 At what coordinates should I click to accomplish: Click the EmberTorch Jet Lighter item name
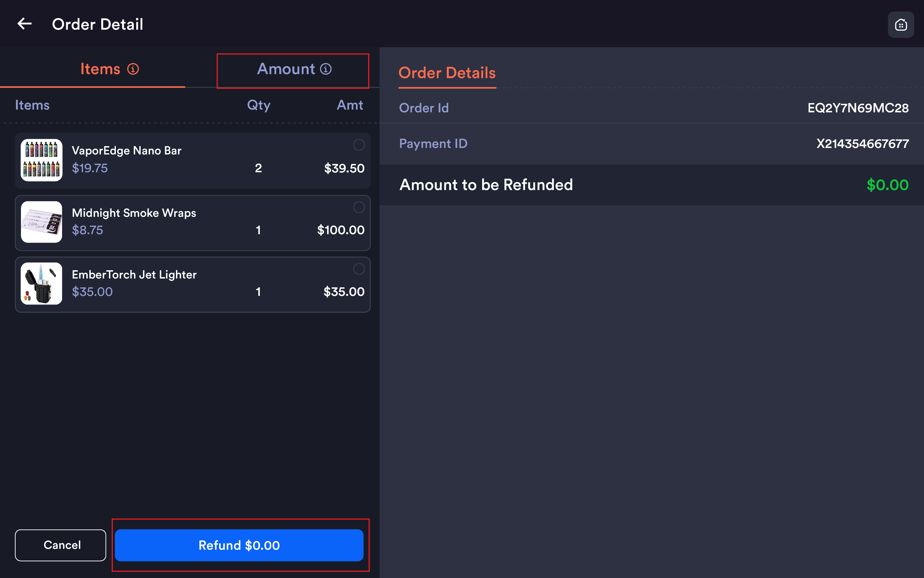point(134,274)
